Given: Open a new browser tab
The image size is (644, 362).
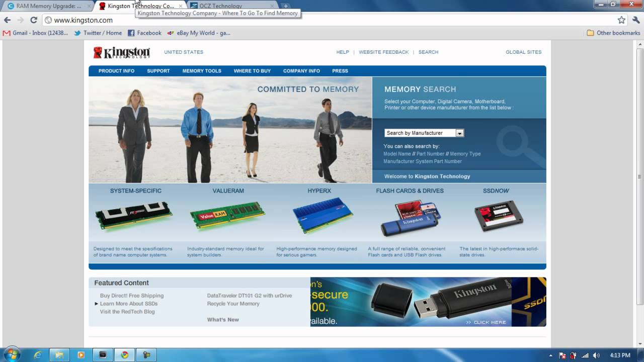Looking at the screenshot, I should coord(285,6).
